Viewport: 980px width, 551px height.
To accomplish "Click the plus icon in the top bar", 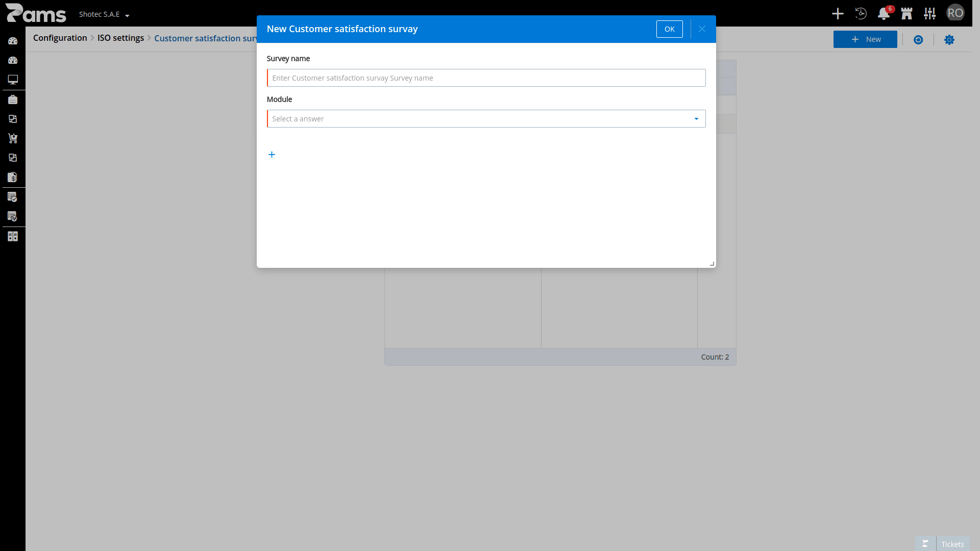I will 838,14.
